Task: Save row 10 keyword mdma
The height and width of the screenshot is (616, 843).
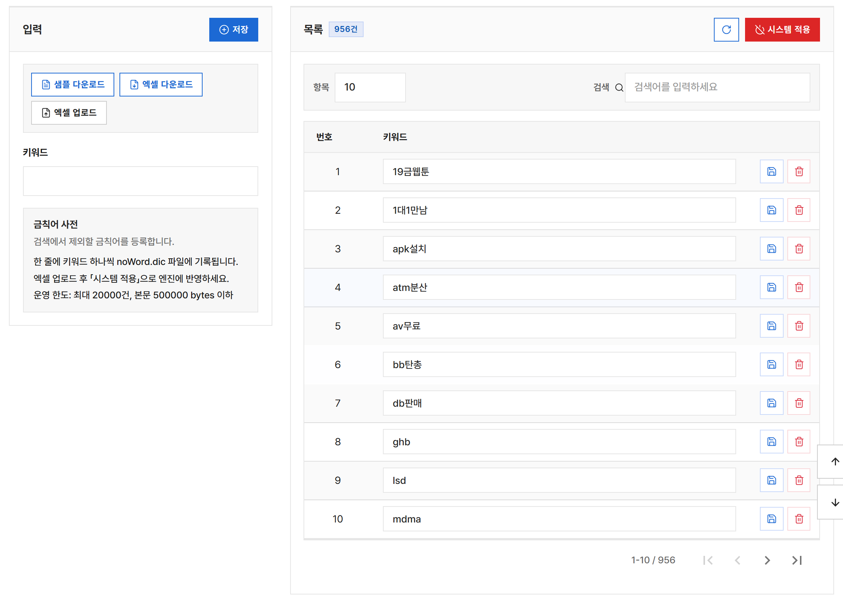Action: coord(771,519)
